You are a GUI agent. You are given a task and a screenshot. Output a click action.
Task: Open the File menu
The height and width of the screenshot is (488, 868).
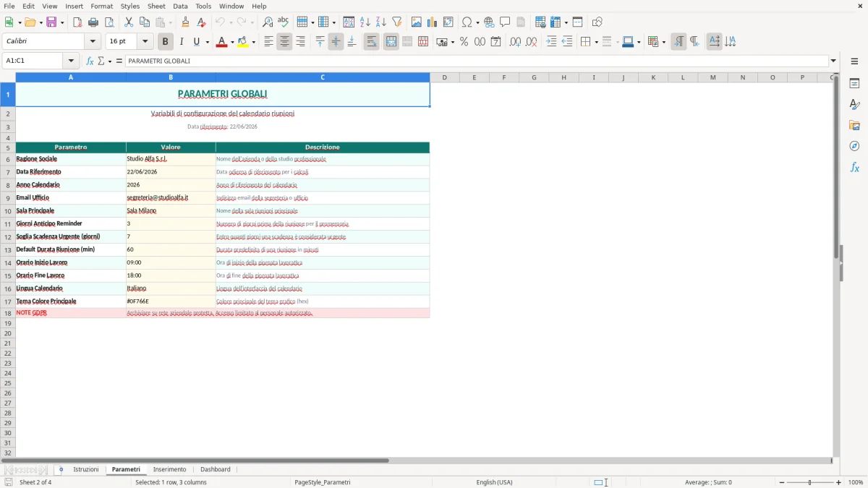[x=9, y=6]
